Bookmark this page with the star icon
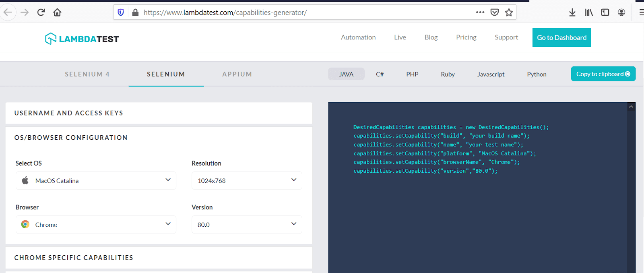The height and width of the screenshot is (273, 644). (x=509, y=12)
